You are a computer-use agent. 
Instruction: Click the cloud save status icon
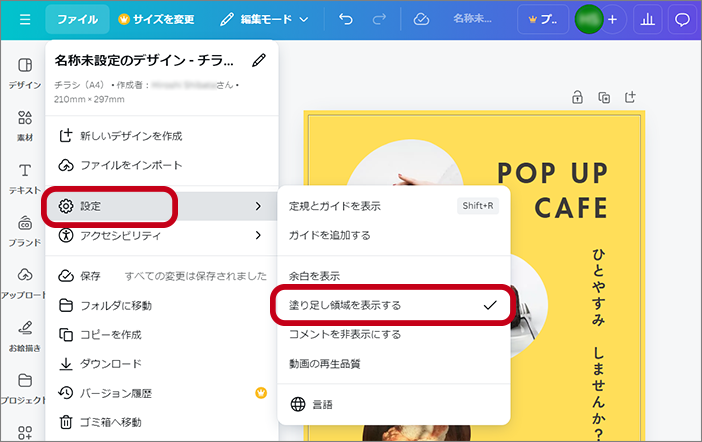(x=421, y=19)
